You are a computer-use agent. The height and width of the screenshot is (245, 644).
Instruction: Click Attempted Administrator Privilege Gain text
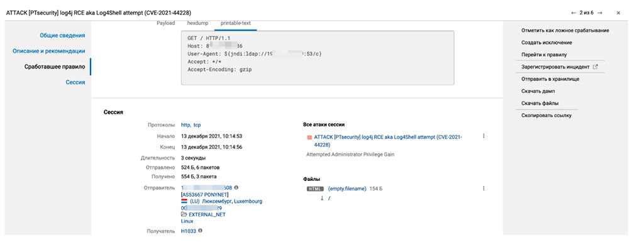point(350,155)
